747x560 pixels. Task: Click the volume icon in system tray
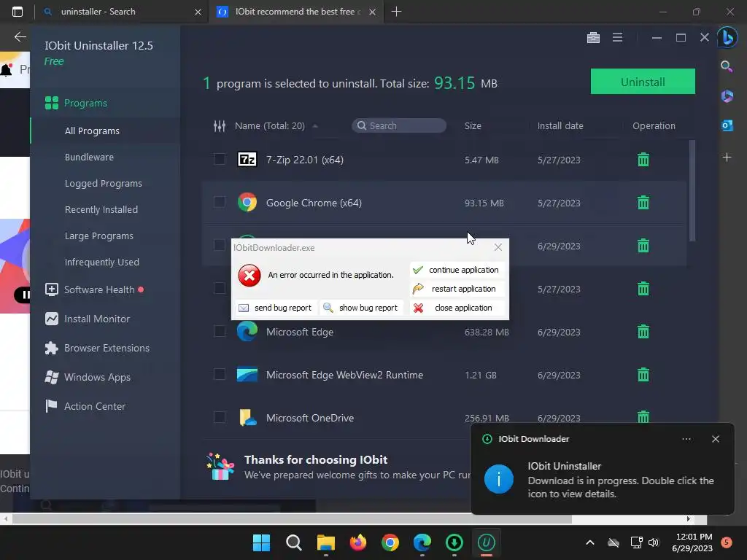coord(654,542)
